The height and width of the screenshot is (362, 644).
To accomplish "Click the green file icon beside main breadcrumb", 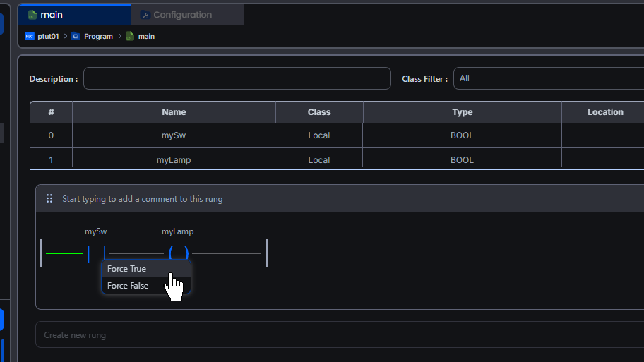I will (130, 36).
